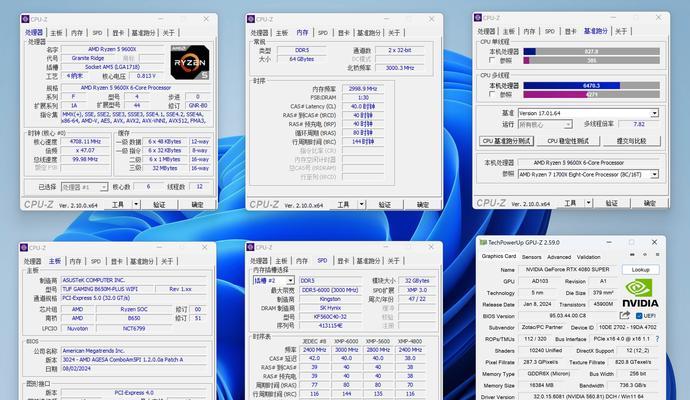Click the multi-thread reference 4279 bar
The height and width of the screenshot is (400, 690).
coord(591,94)
